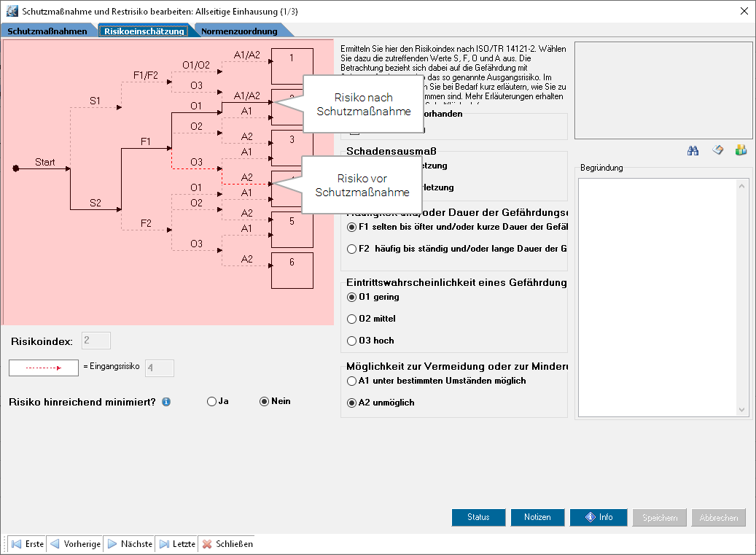Jump to last record with Letzte
756x555 pixels.
tap(177, 544)
